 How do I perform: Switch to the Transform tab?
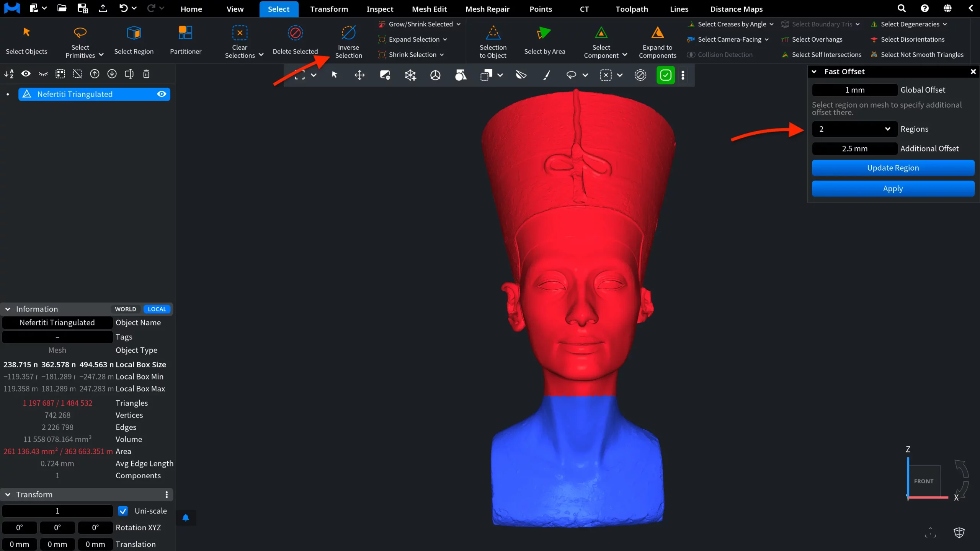(329, 9)
